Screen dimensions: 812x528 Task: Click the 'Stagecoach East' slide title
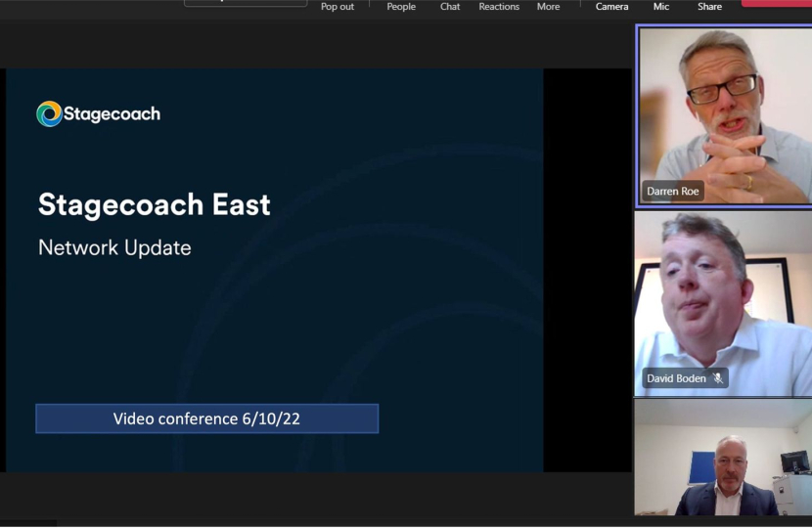pos(154,204)
